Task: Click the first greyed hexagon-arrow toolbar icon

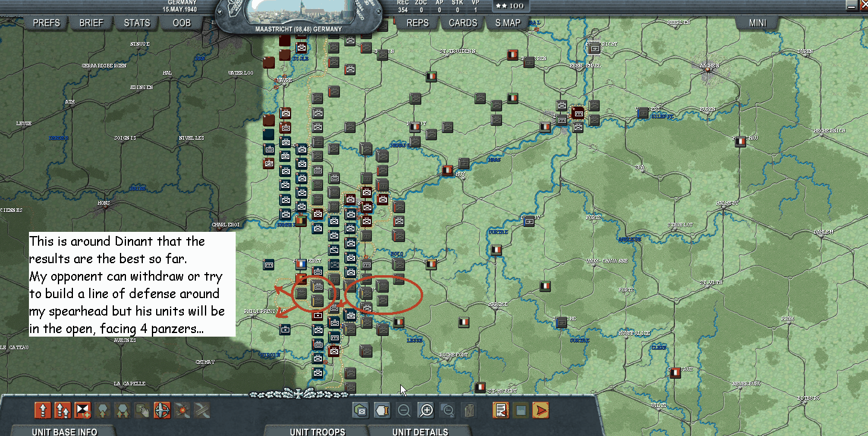Action: 102,411
